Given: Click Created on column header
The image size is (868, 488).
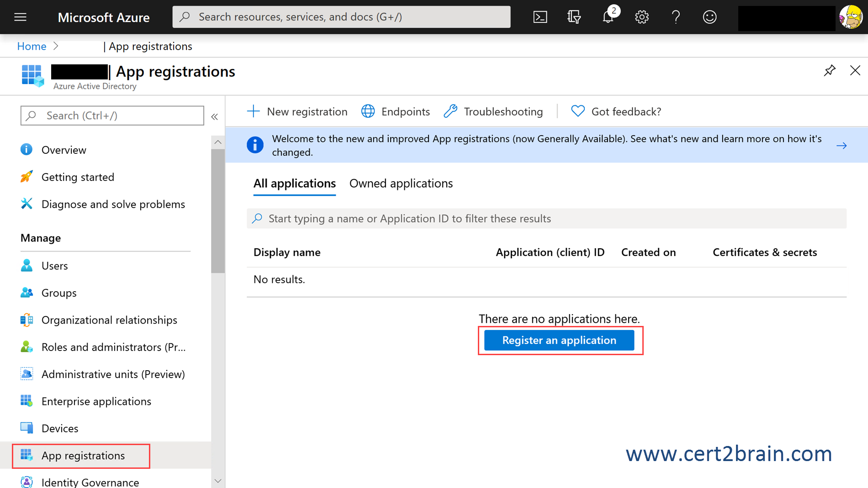Looking at the screenshot, I should [x=648, y=252].
